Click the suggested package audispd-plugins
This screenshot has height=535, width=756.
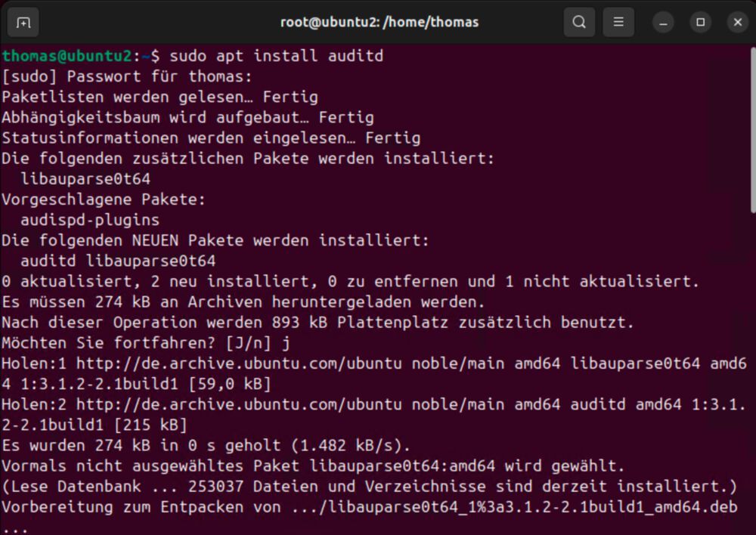point(90,220)
